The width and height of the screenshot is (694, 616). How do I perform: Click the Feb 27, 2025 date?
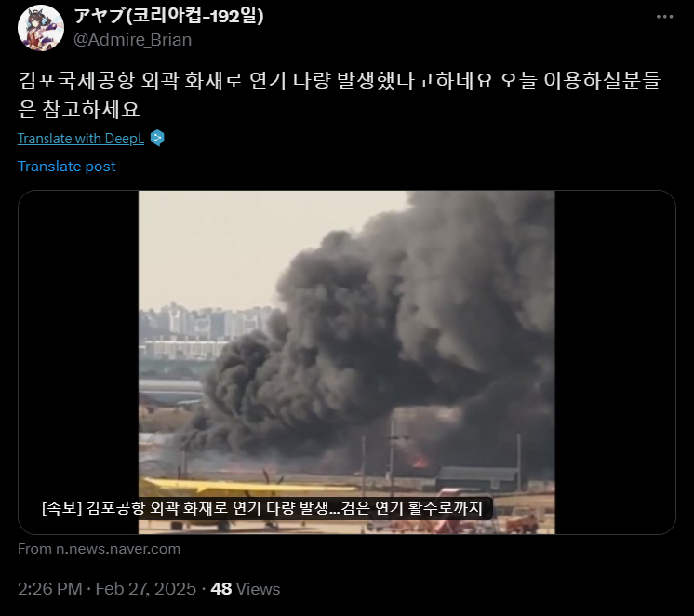[x=146, y=589]
